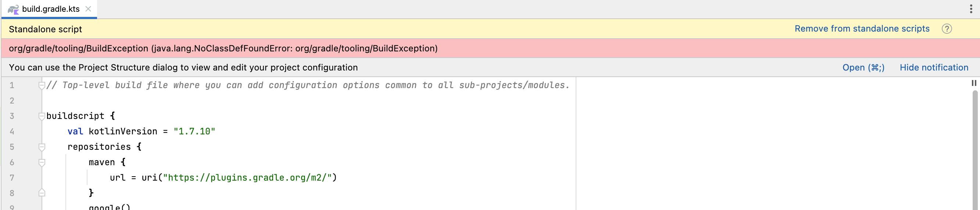Click the Gradle file icon on the tab
Viewport: 980px width, 210px height.
pos(13,9)
